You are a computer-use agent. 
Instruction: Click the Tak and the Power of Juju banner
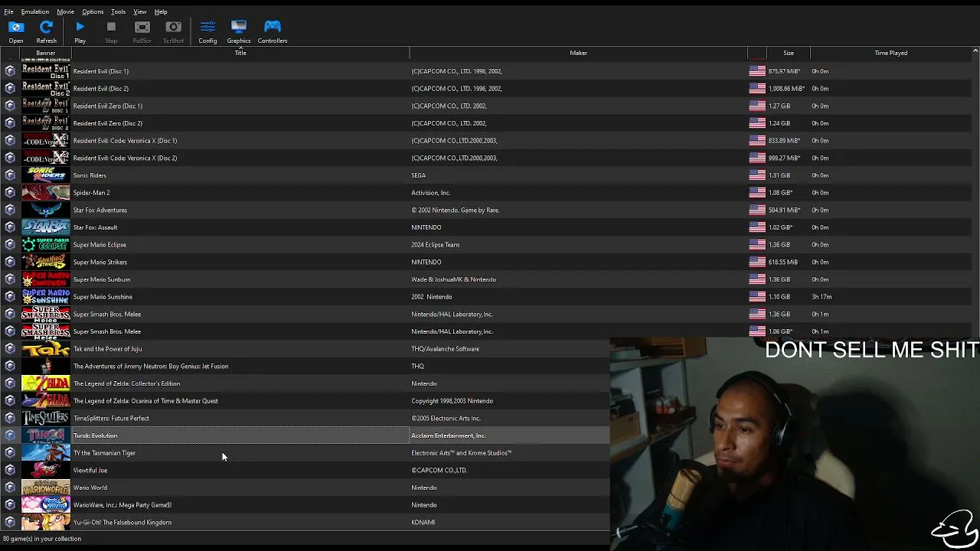pos(46,349)
